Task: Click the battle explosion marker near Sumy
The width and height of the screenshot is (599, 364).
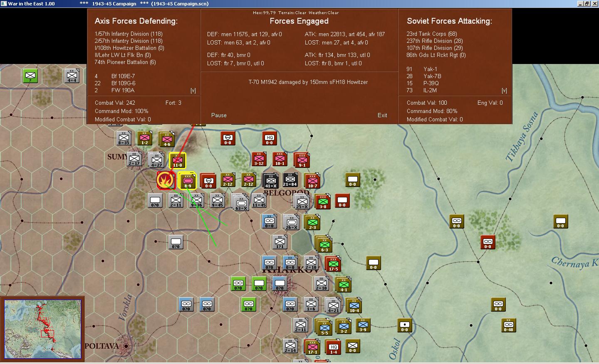Action: coord(165,180)
